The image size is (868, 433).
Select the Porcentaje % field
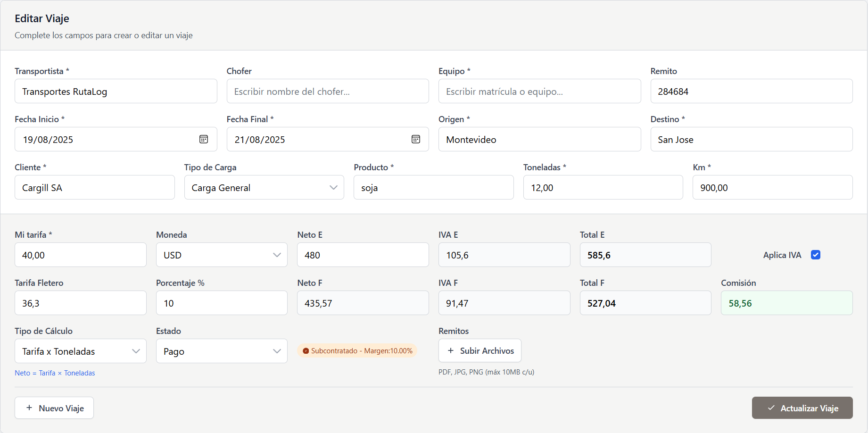(x=222, y=303)
